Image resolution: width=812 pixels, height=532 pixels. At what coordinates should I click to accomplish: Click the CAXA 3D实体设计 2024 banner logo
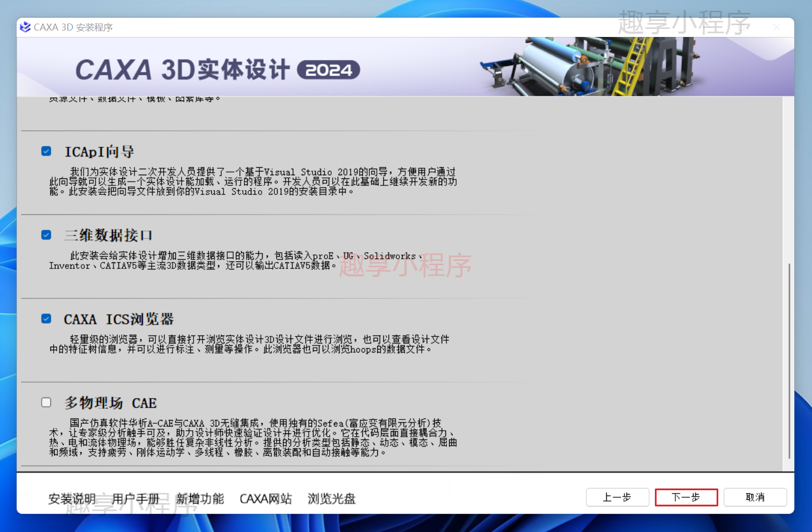tap(218, 70)
